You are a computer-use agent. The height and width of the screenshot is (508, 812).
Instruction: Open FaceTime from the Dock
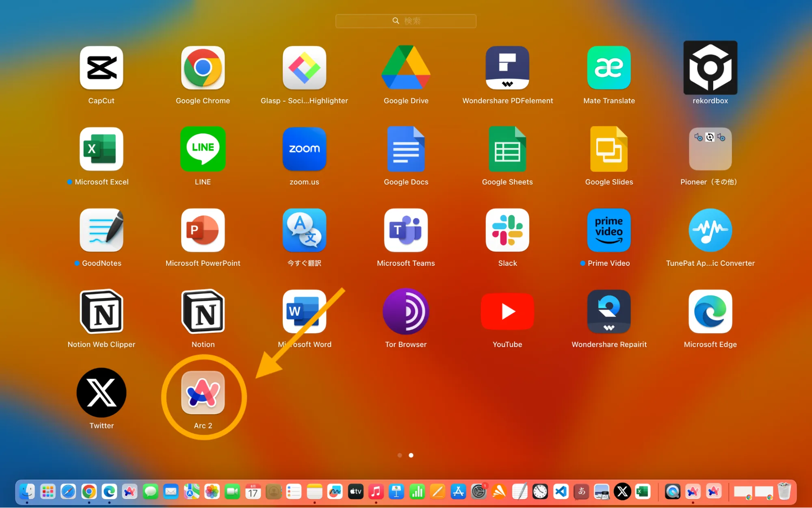click(x=232, y=492)
